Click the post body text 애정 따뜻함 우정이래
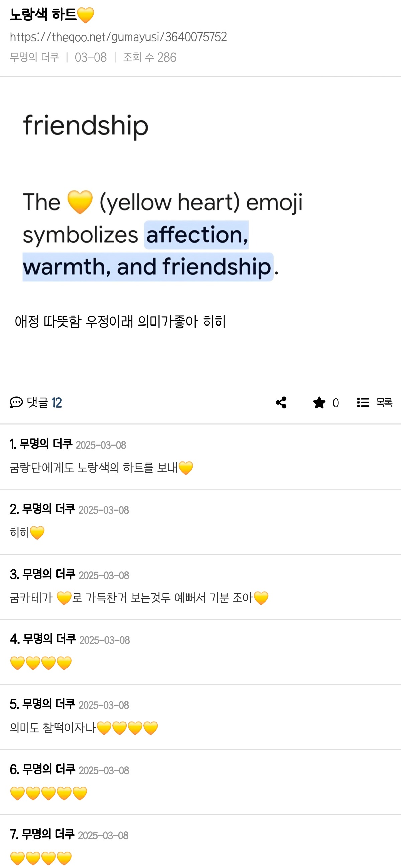The height and width of the screenshot is (868, 401). point(120,321)
